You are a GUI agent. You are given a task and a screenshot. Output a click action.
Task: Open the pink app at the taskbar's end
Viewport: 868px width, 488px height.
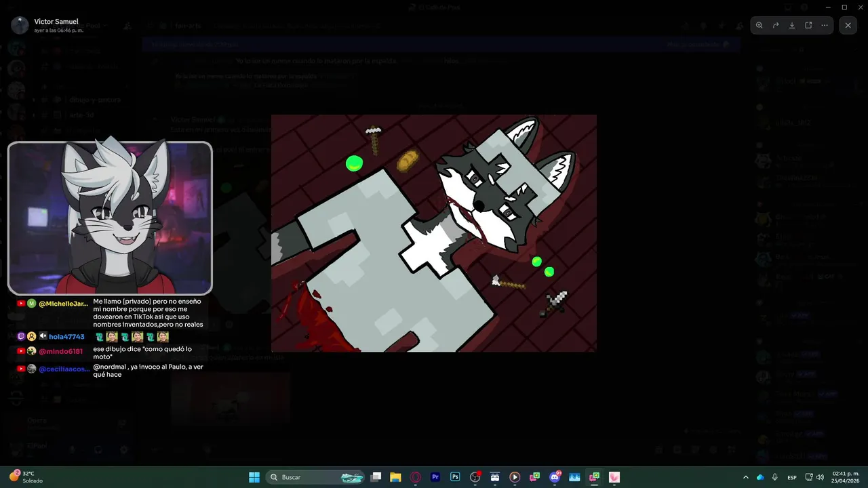click(x=614, y=477)
